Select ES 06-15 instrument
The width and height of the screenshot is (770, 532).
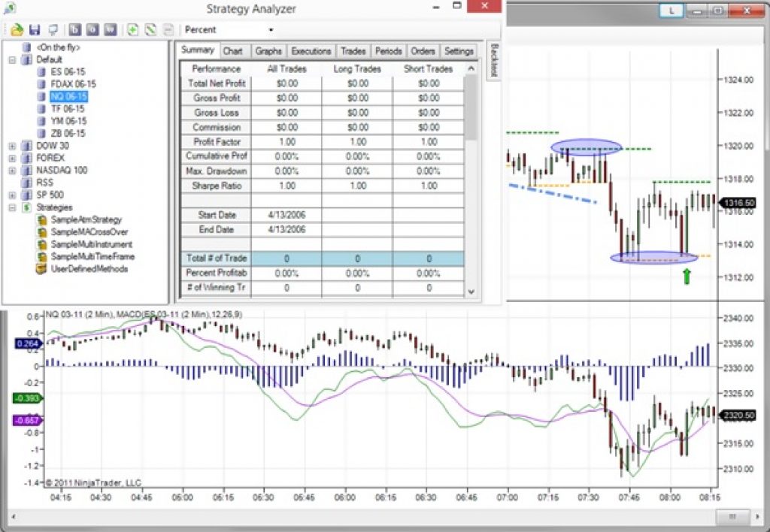(x=68, y=71)
